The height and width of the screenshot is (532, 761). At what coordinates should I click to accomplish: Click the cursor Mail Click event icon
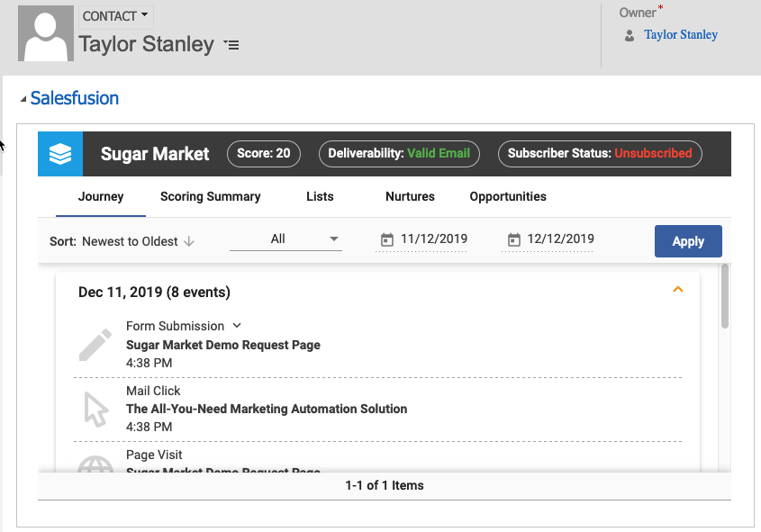click(95, 409)
